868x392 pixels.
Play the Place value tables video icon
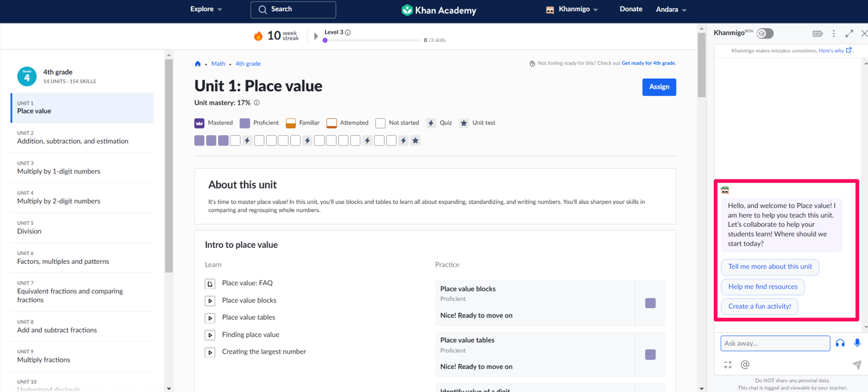tap(210, 318)
